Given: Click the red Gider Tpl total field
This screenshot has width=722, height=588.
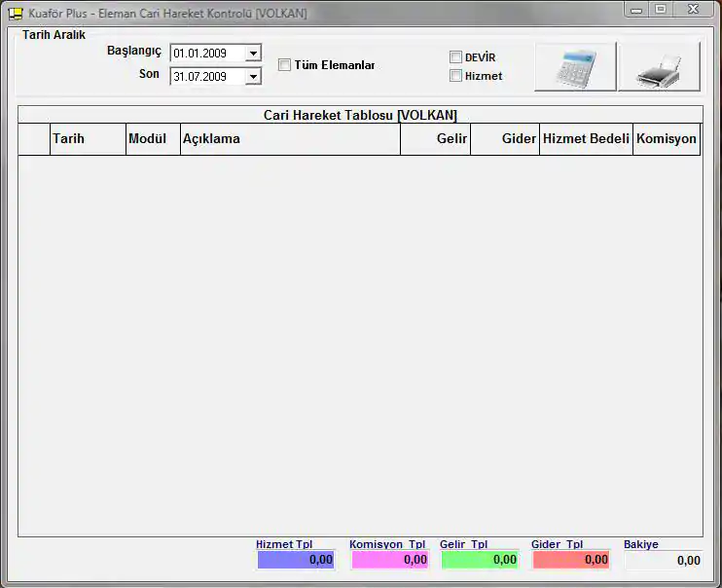Looking at the screenshot, I should (x=571, y=560).
